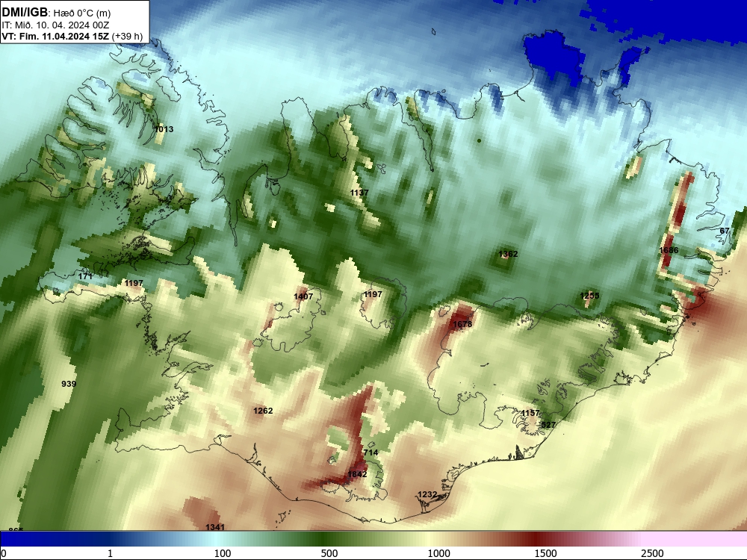Click the 1255 height label on the map
The image size is (747, 560).
coord(590,296)
